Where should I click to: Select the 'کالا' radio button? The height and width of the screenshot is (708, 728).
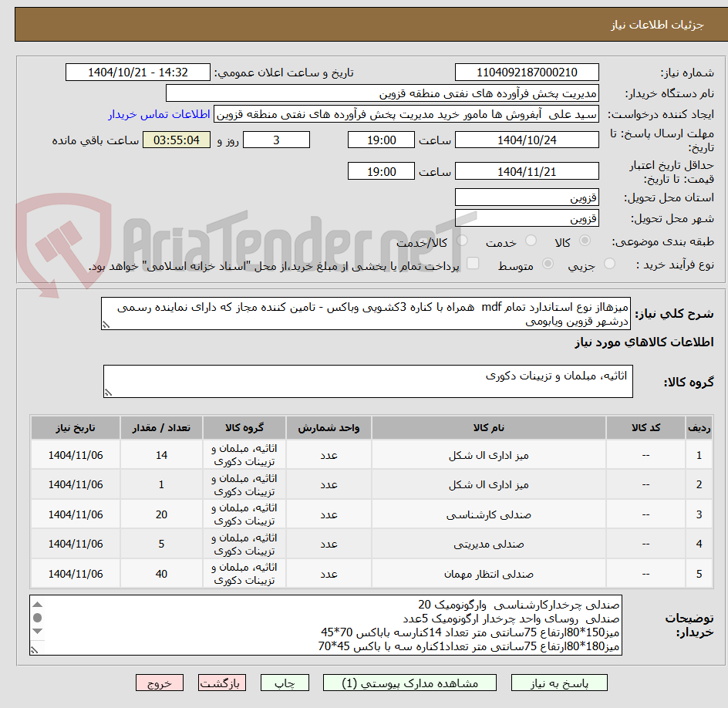(x=585, y=241)
